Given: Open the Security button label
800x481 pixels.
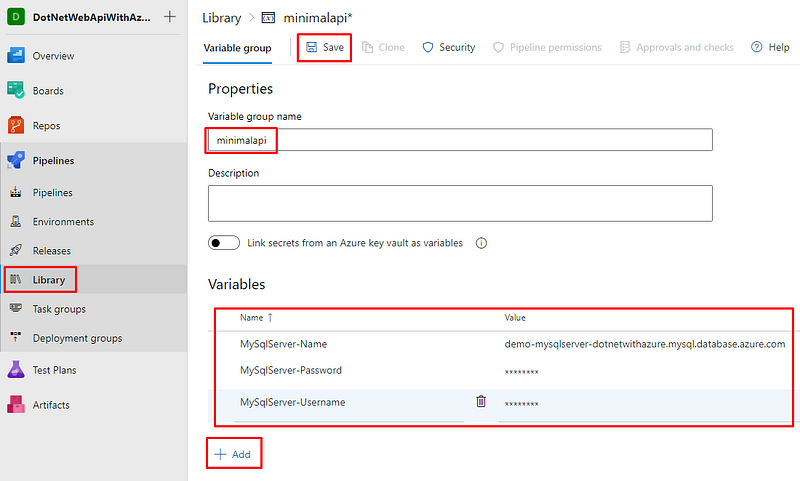Looking at the screenshot, I should (x=457, y=47).
